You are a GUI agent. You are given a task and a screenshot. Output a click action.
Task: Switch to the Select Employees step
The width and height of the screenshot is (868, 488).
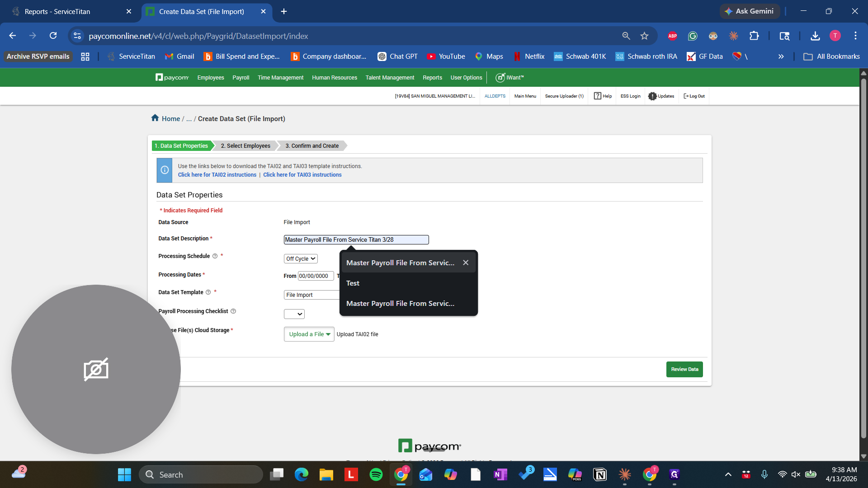click(245, 145)
